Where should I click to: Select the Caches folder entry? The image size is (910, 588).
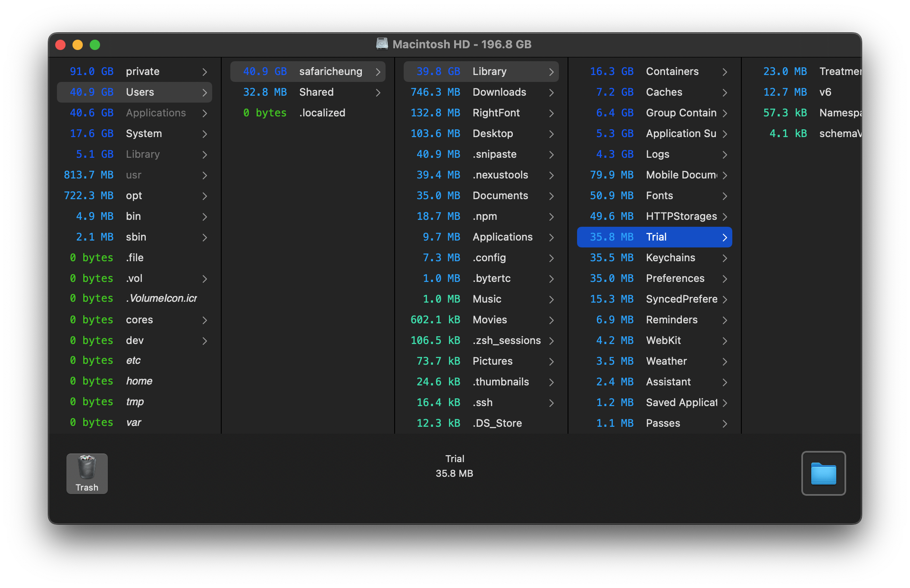[x=664, y=92]
